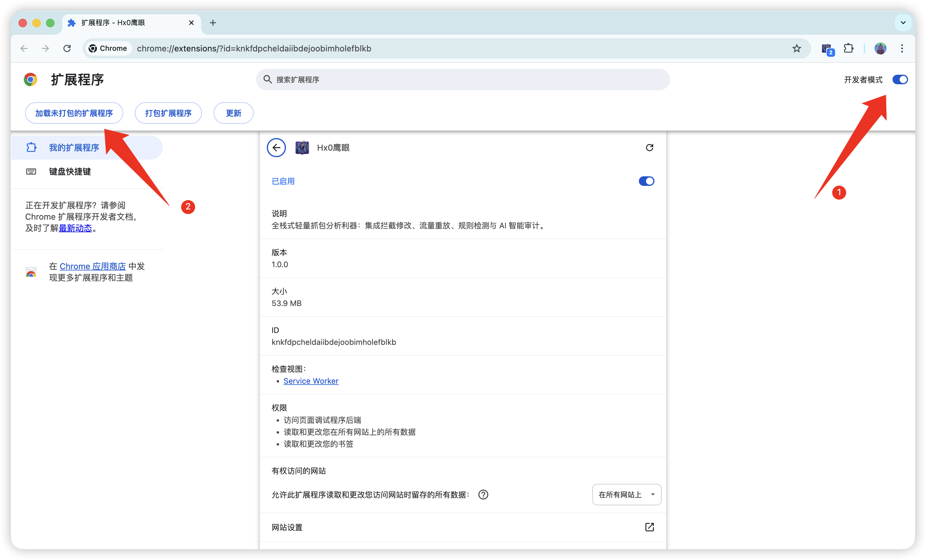
Task: Bookmark this page with star icon
Action: click(796, 48)
